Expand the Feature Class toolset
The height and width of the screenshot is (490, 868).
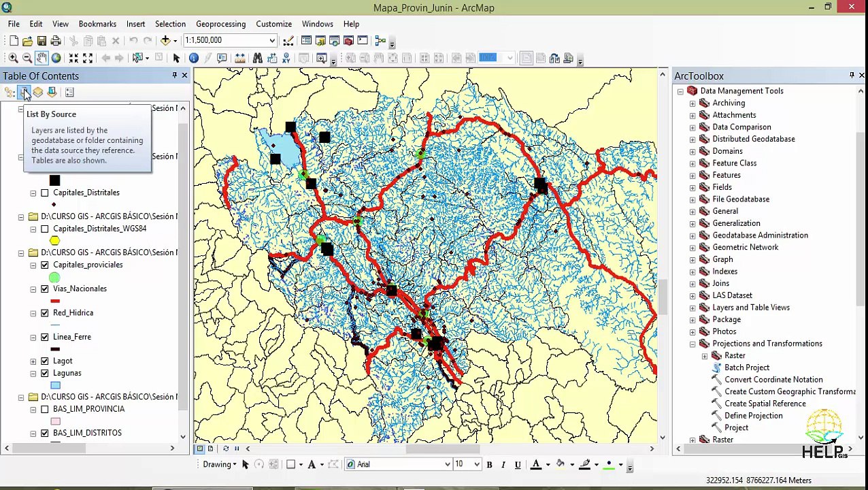click(692, 163)
